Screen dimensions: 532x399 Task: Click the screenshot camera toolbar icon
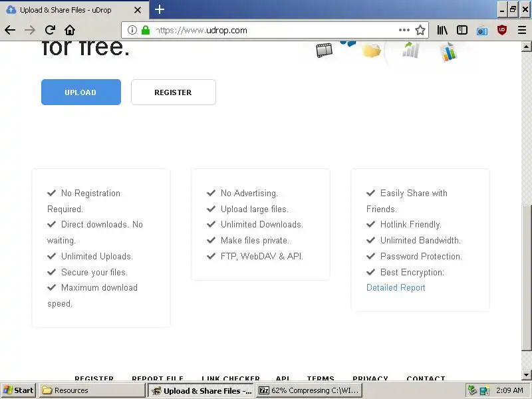(x=482, y=31)
